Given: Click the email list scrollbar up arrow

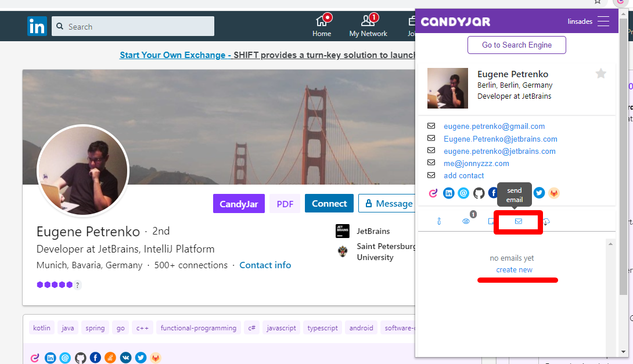Looking at the screenshot, I should (610, 244).
